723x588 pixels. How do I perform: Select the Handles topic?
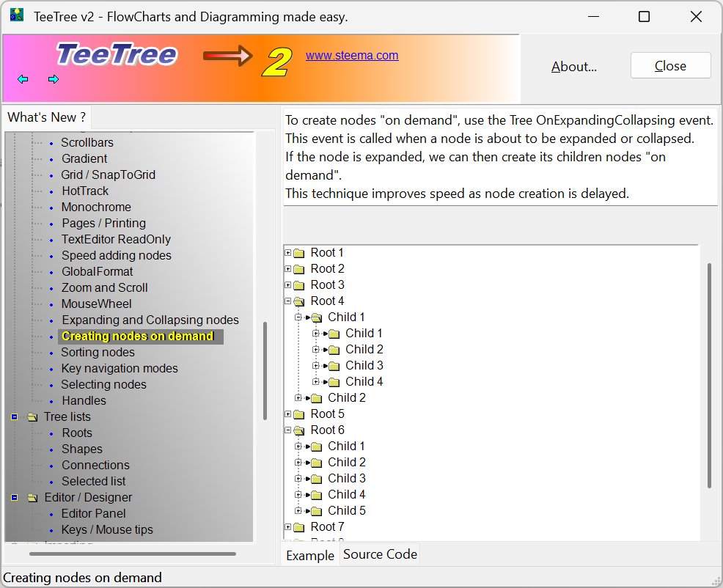[84, 401]
